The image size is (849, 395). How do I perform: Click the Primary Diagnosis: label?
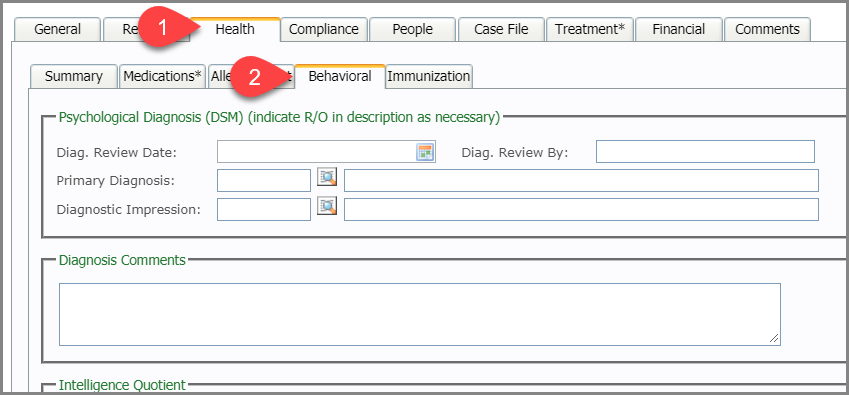click(x=116, y=181)
